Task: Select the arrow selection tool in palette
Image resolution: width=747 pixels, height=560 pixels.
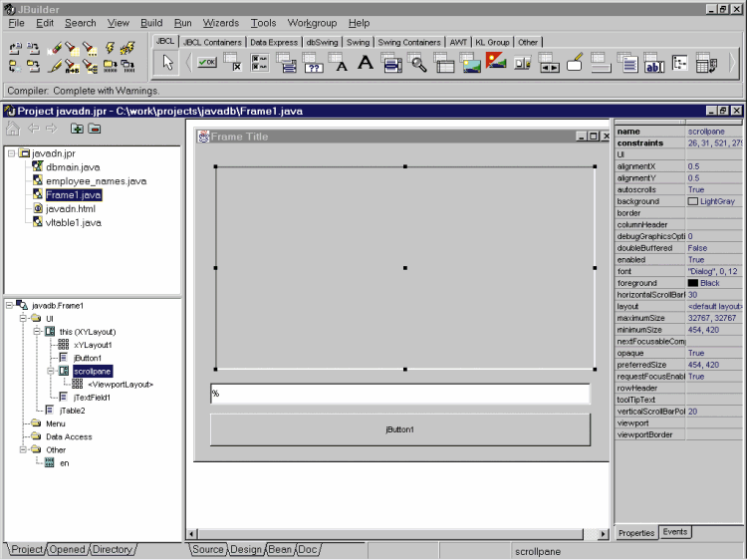Action: pyautogui.click(x=168, y=64)
